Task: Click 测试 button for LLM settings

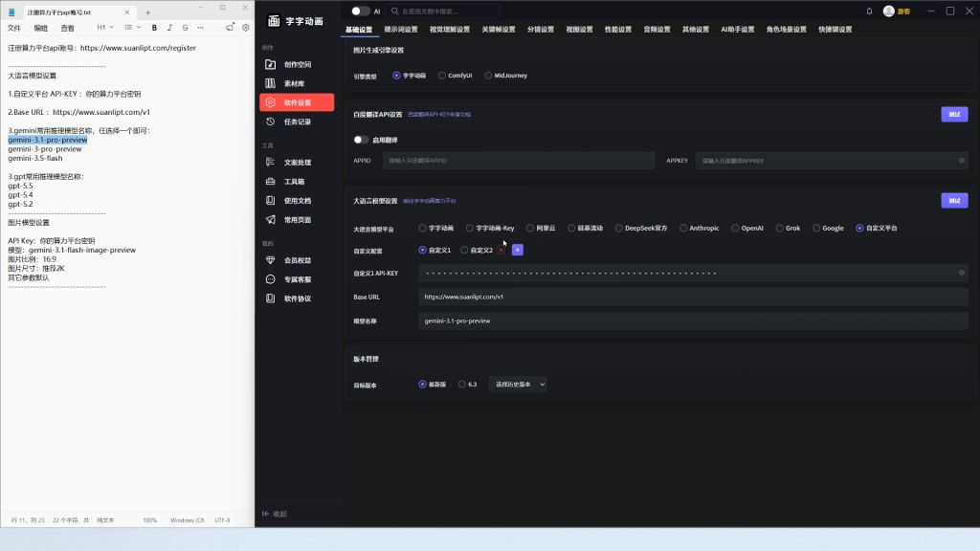Action: 954,201
